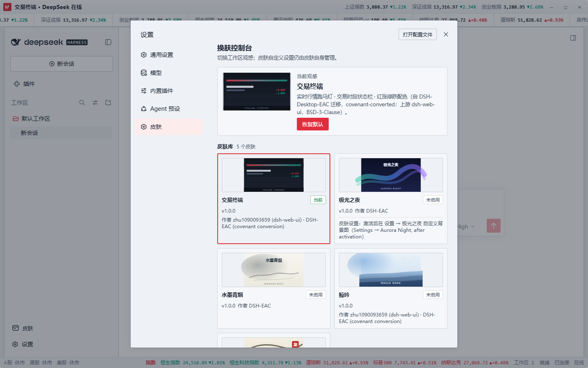Viewport: 588px width, 368px height.
Task: Toggle the right panel layout icon
Action: (x=573, y=38)
